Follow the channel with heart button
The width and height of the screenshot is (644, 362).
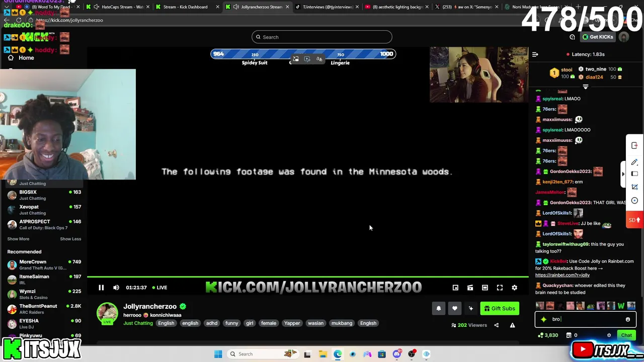coord(455,309)
